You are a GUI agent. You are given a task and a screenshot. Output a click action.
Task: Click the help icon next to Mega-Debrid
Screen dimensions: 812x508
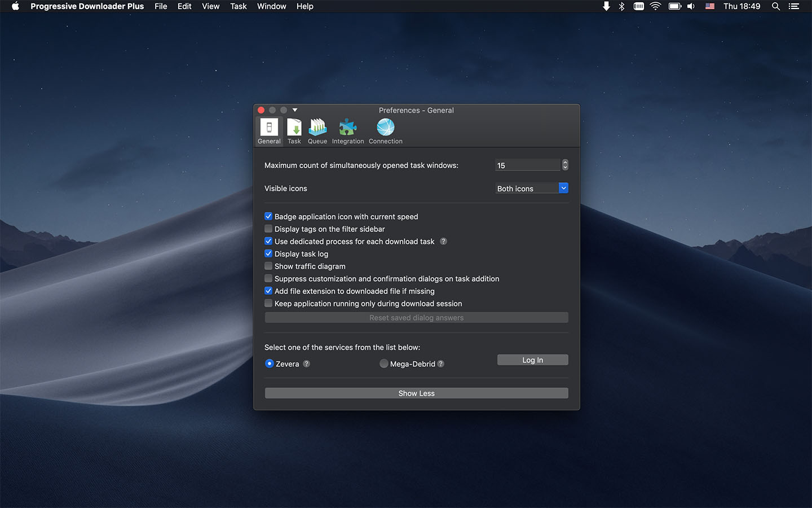point(441,364)
